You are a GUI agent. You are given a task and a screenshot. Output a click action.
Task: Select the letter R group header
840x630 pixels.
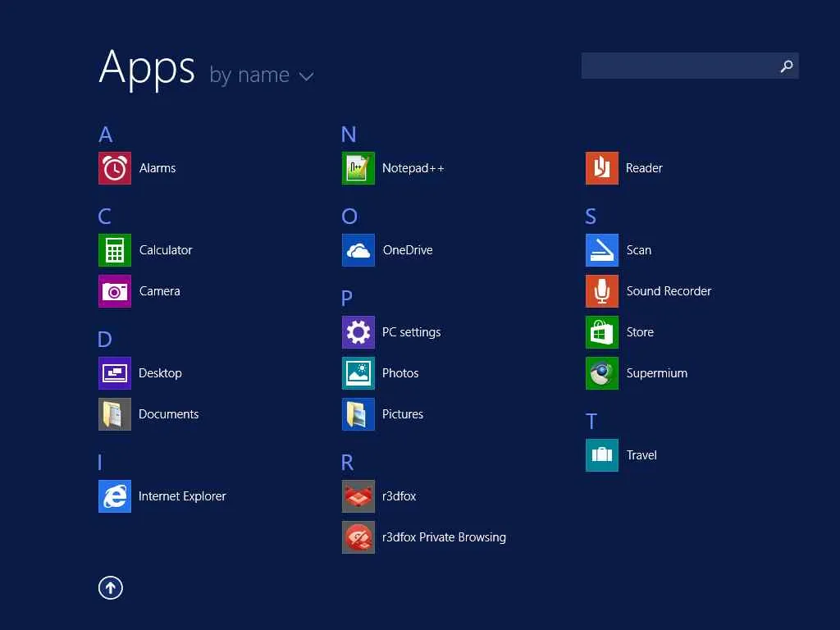(348, 463)
